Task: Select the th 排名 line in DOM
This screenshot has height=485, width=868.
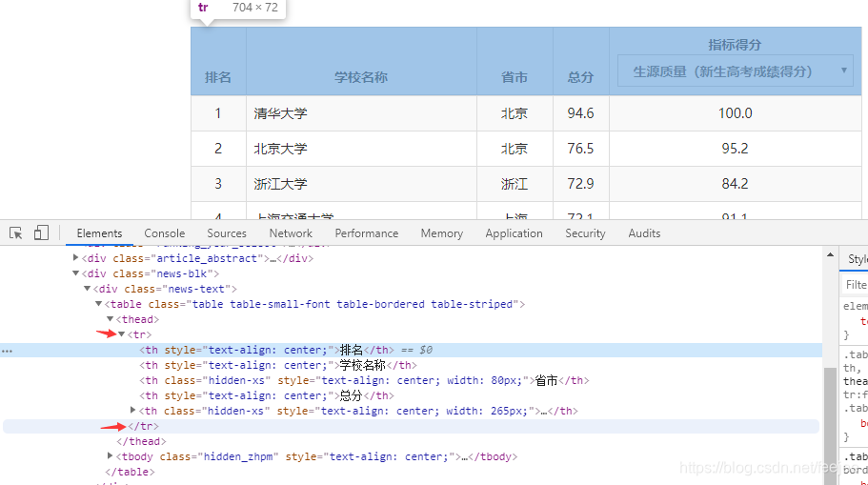Action: click(x=411, y=350)
